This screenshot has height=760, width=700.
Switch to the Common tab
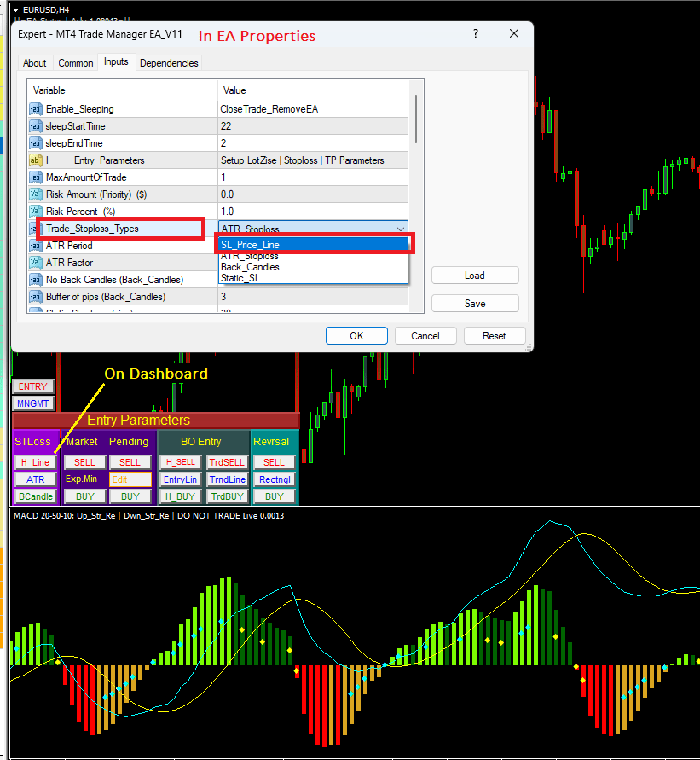pyautogui.click(x=76, y=63)
